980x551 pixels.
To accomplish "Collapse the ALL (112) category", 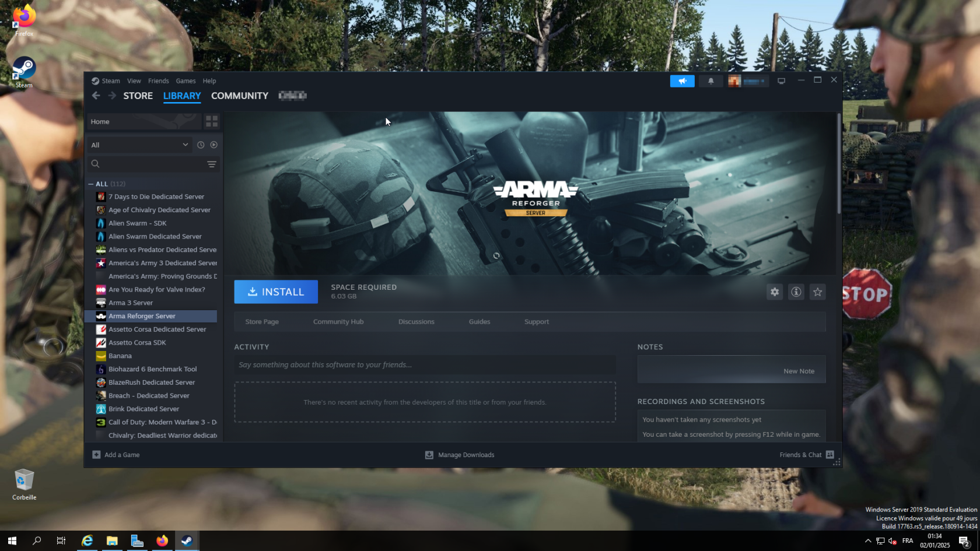I will coord(91,184).
